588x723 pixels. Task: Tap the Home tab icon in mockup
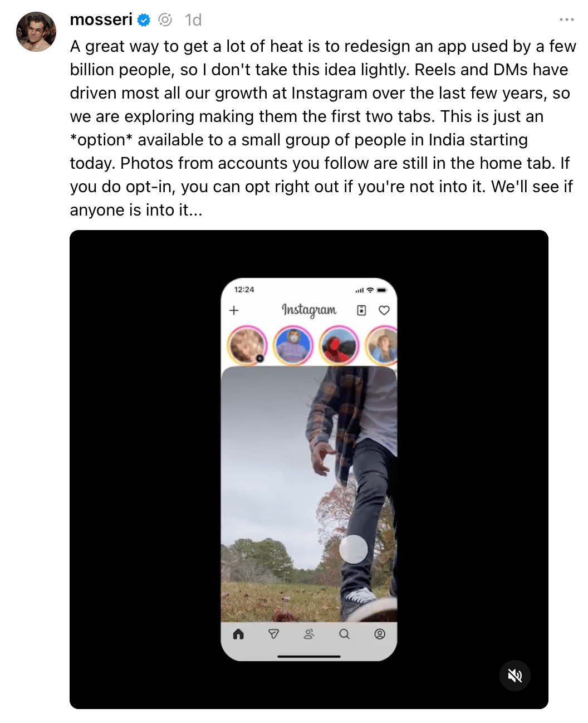click(x=238, y=634)
